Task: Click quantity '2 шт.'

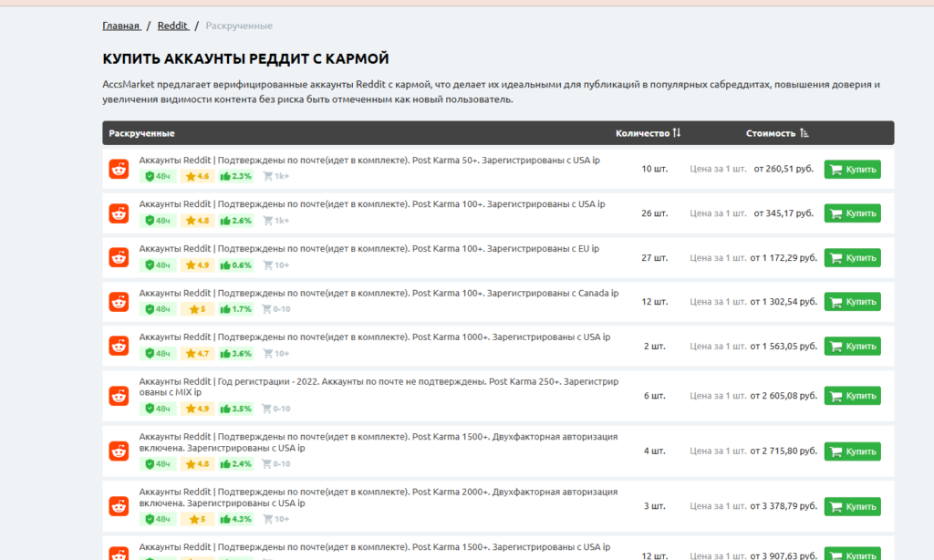Action: [x=655, y=347]
